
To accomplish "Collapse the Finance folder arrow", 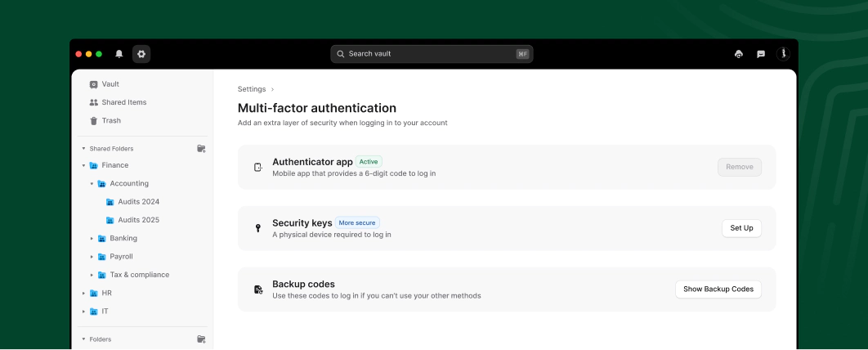I will tap(83, 165).
